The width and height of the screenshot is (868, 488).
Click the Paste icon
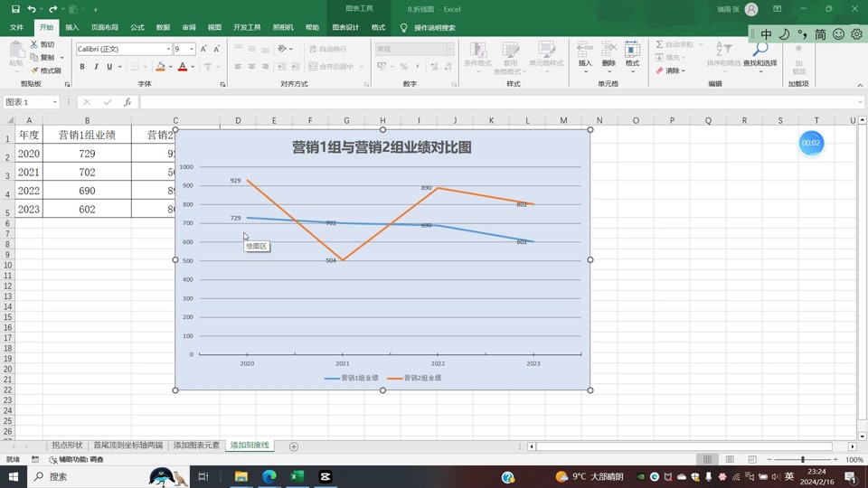(x=16, y=51)
